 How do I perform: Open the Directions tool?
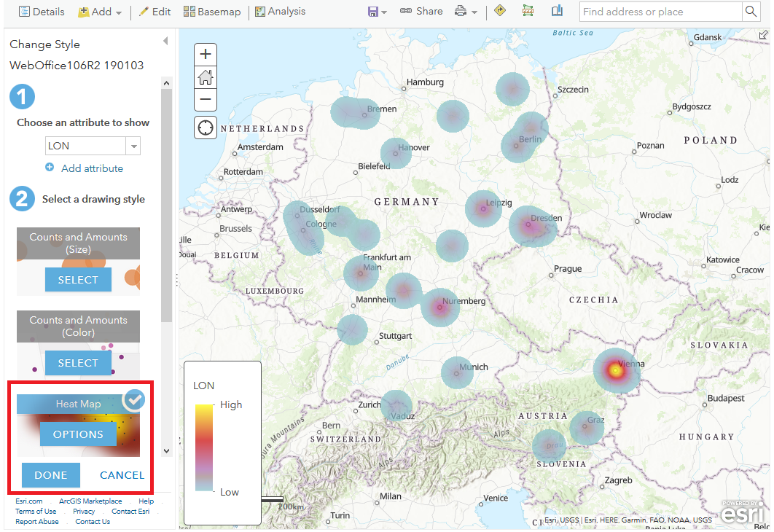click(x=500, y=12)
